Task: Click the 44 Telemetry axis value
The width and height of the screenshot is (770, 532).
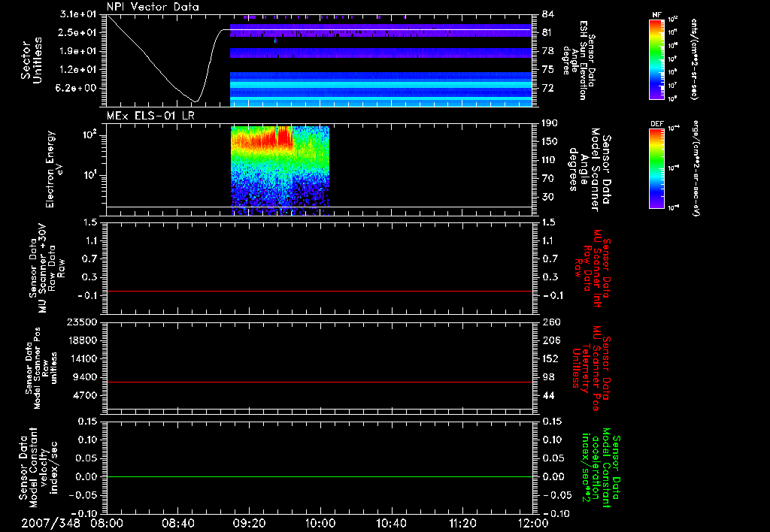Action: 547,395
